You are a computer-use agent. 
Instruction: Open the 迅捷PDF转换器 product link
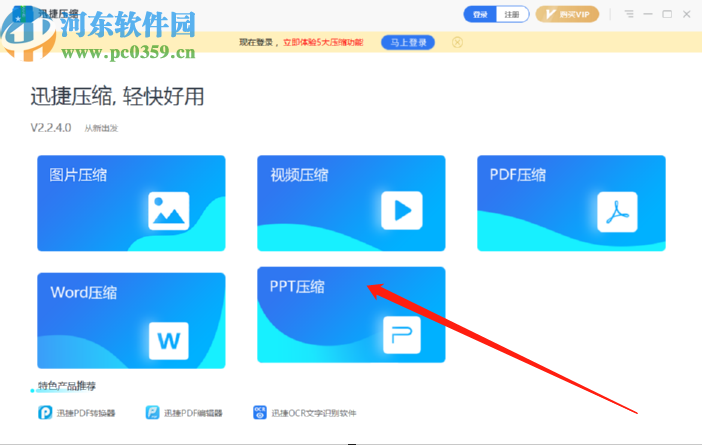click(x=77, y=413)
